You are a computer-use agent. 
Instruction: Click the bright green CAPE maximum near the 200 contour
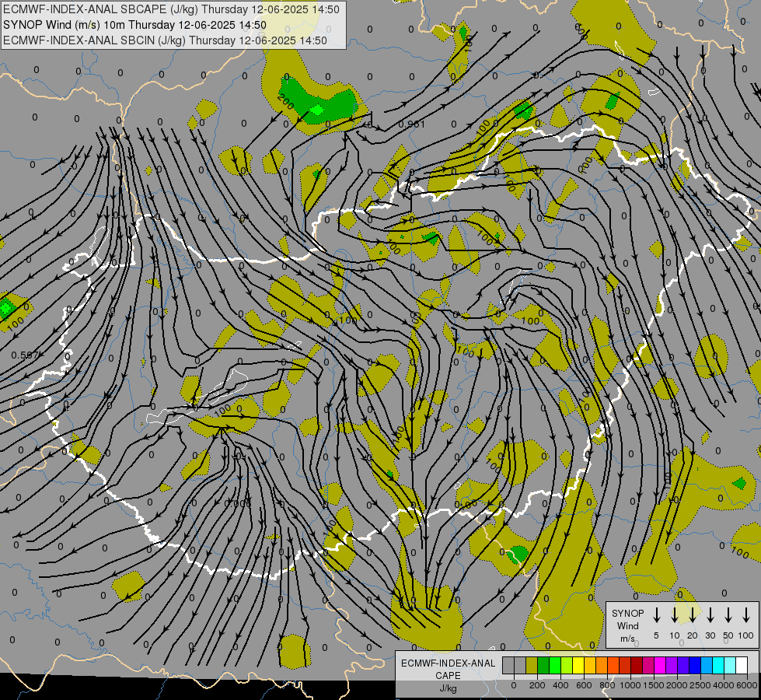(317, 110)
